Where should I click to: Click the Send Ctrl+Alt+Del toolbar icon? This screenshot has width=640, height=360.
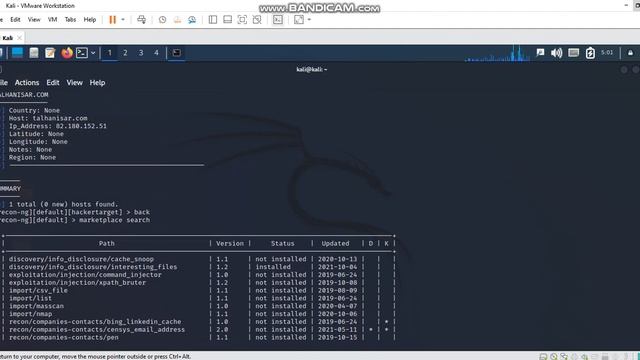[142, 20]
